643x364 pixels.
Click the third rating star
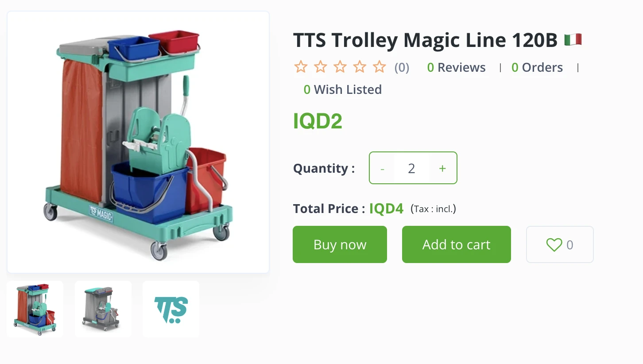pos(340,67)
